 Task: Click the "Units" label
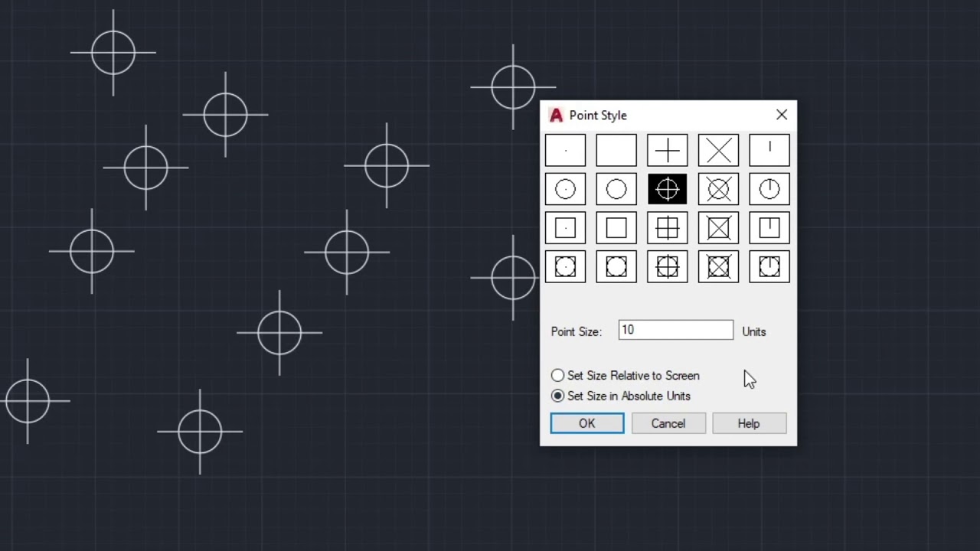point(754,332)
